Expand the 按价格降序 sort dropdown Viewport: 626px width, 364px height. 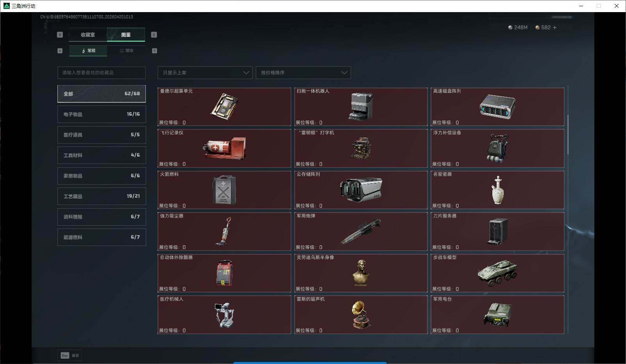tap(303, 73)
